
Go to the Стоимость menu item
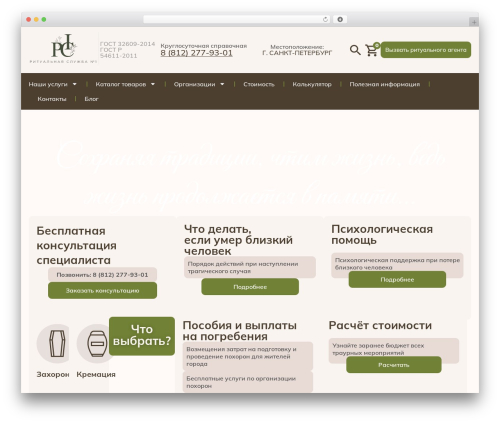(259, 84)
